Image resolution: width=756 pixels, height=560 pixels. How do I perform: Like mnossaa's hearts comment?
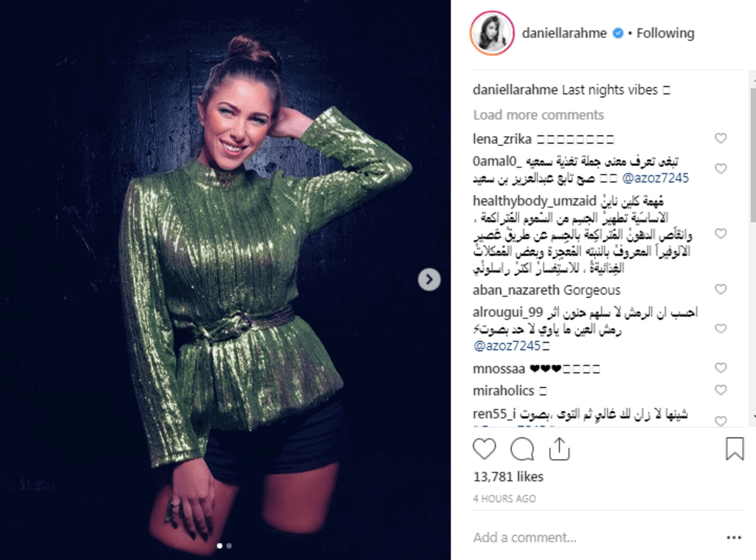721,368
